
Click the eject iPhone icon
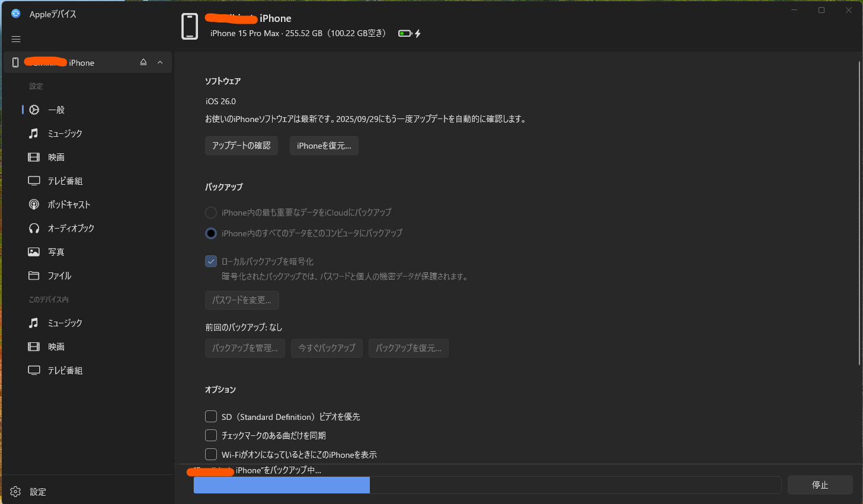point(143,62)
